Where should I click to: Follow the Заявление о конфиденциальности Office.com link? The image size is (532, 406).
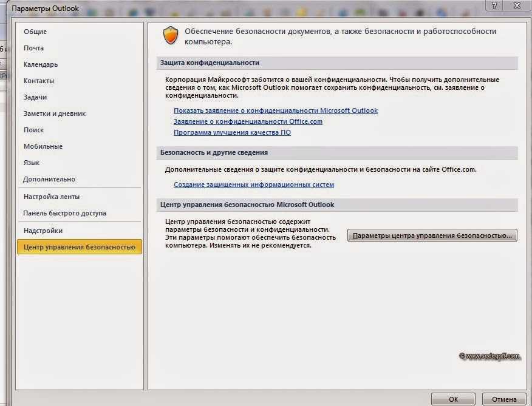tap(248, 121)
